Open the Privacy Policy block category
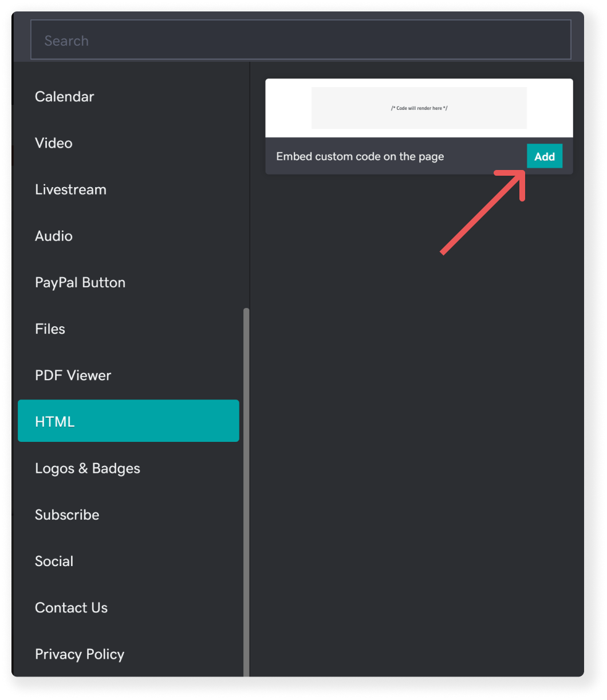 pyautogui.click(x=80, y=654)
